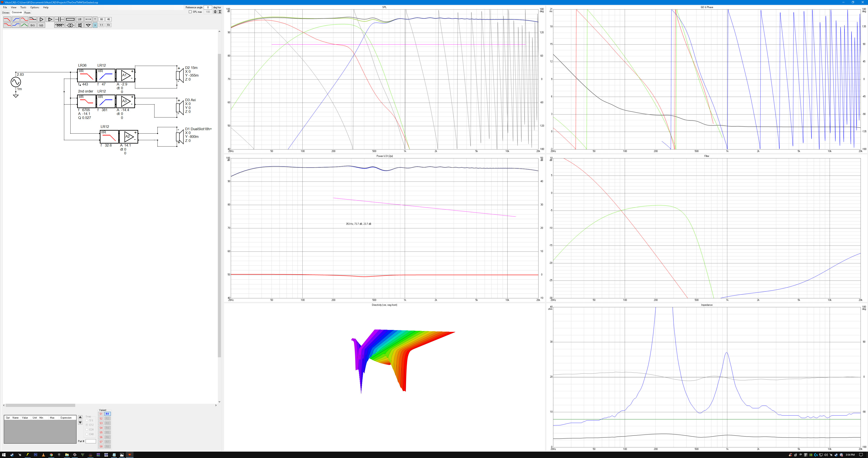This screenshot has width=868, height=458.
Task: Open VLC media player from taskbar
Action: pyautogui.click(x=43, y=455)
